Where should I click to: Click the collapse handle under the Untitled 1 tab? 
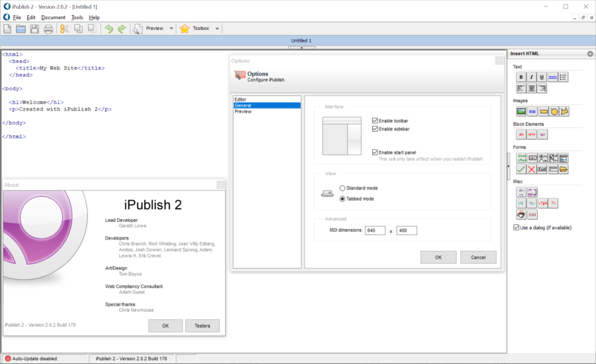(x=302, y=48)
